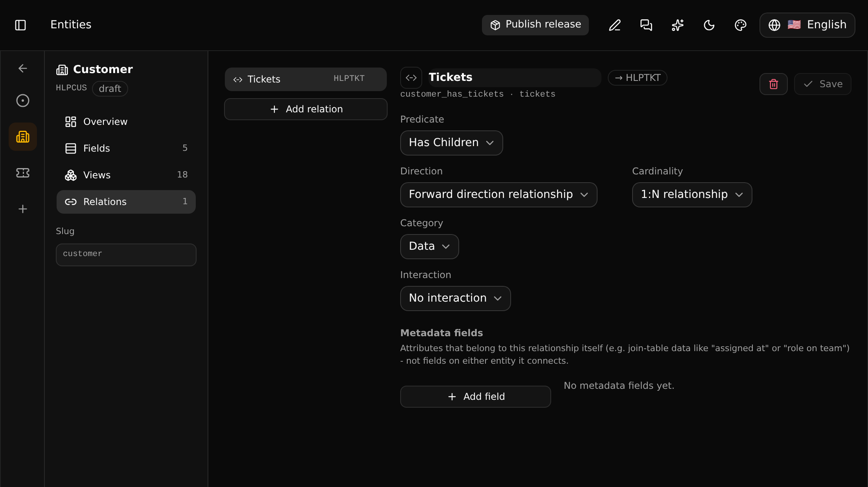The width and height of the screenshot is (868, 487).
Task: Toggle the sidebar panel icon
Action: coord(20,25)
